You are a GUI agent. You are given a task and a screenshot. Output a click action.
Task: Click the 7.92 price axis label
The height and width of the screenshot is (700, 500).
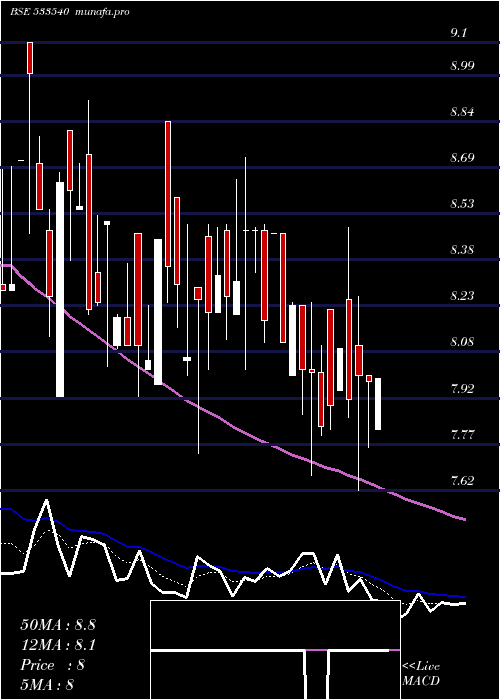[462, 388]
